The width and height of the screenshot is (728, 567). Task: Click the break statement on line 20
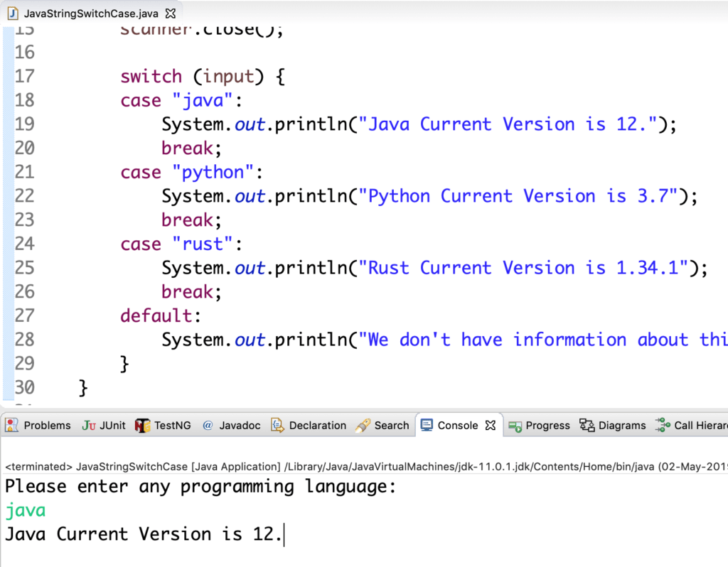coord(186,148)
